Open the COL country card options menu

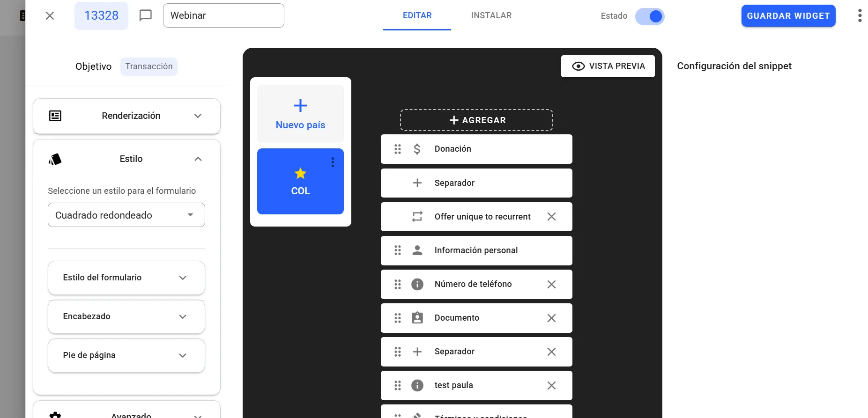point(333,162)
